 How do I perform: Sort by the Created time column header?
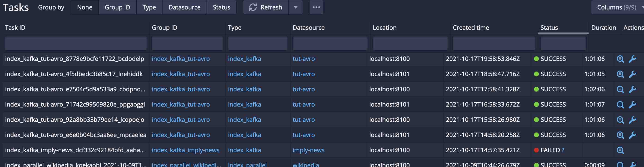click(x=471, y=28)
